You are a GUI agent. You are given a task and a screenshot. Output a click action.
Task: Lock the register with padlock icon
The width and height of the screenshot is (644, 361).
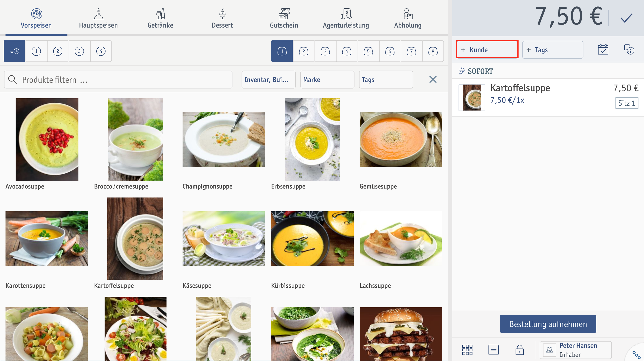pos(519,350)
